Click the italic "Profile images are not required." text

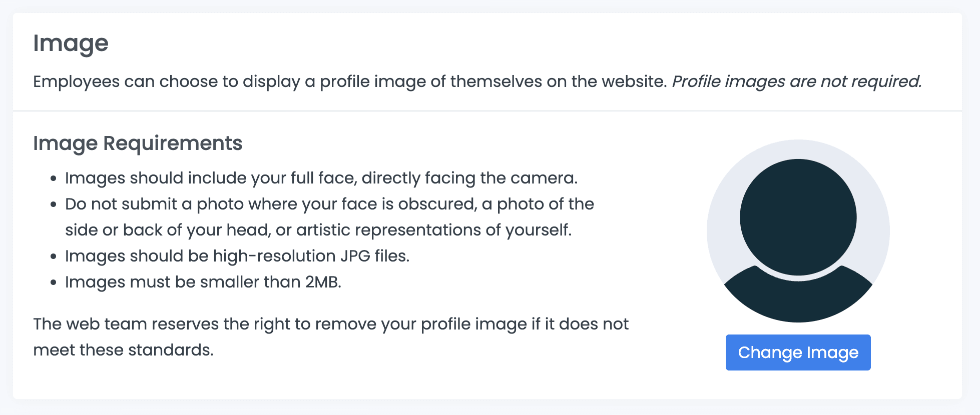tap(796, 81)
